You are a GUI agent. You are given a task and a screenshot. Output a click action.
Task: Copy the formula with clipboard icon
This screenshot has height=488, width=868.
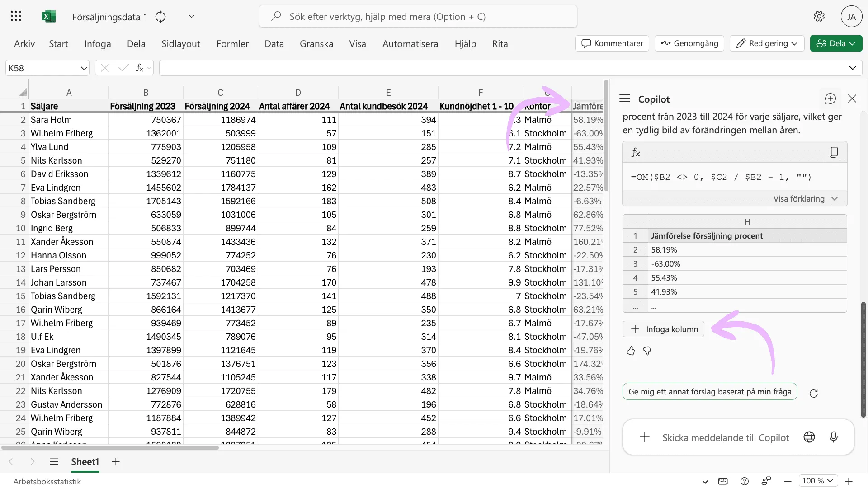[x=834, y=152]
